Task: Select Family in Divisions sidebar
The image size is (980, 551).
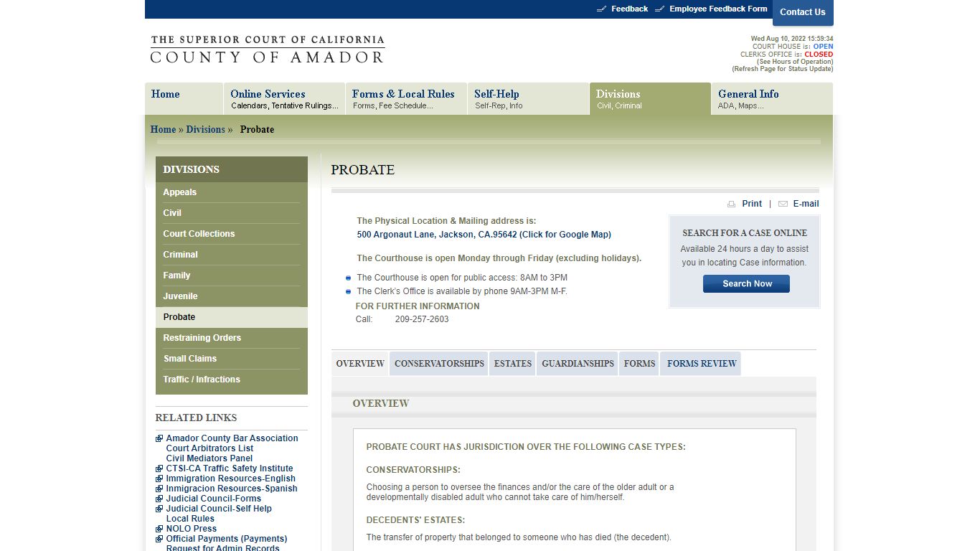Action: coord(232,275)
